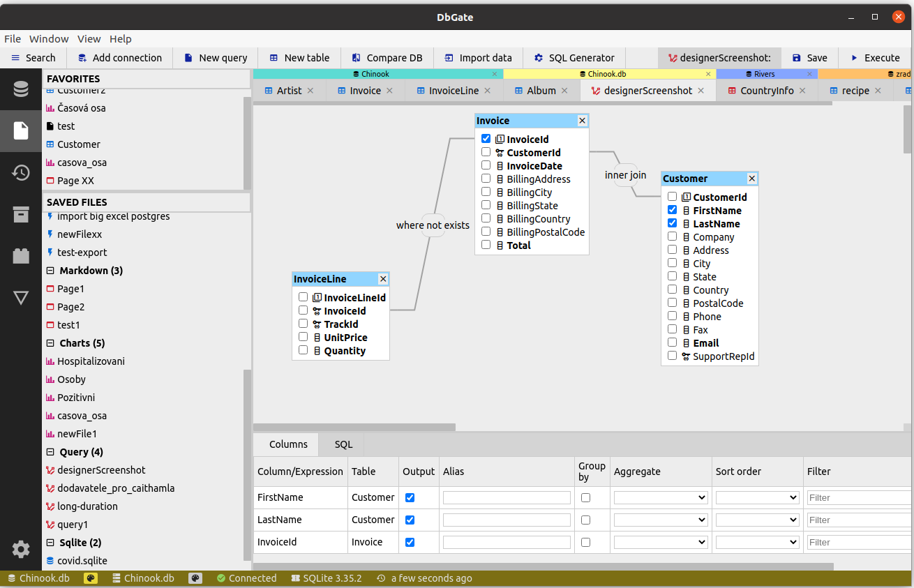Uncheck the LastName checkbox in Customer table
914x588 pixels.
pos(672,223)
